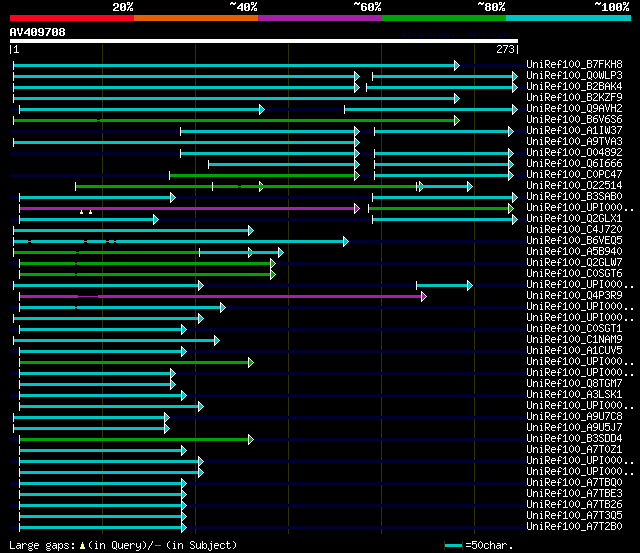
Task: Select the UniRef100_A7TBQ0 label
Action: tap(574, 483)
